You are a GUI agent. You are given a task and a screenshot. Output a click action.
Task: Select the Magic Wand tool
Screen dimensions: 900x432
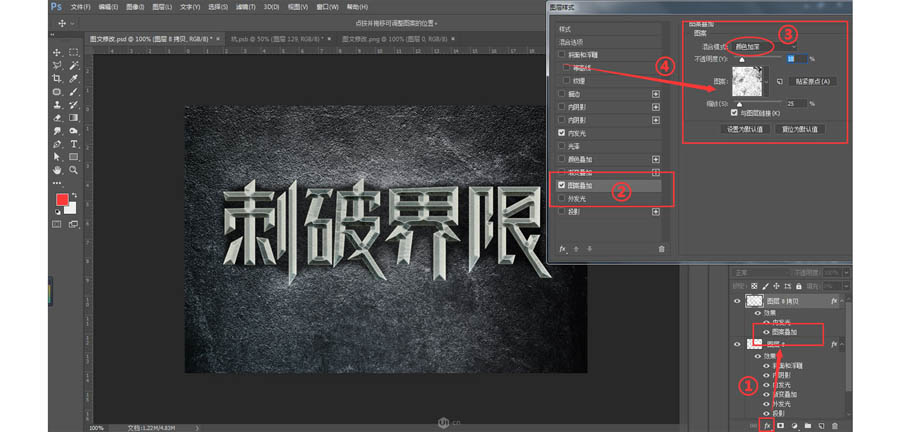pos(73,65)
